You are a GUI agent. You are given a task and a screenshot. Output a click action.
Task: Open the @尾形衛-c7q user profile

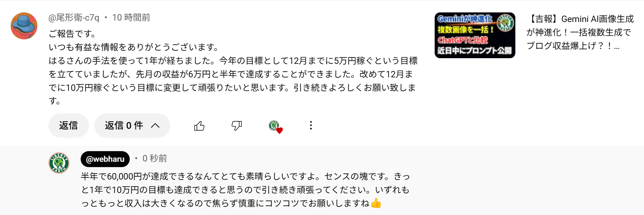(74, 17)
